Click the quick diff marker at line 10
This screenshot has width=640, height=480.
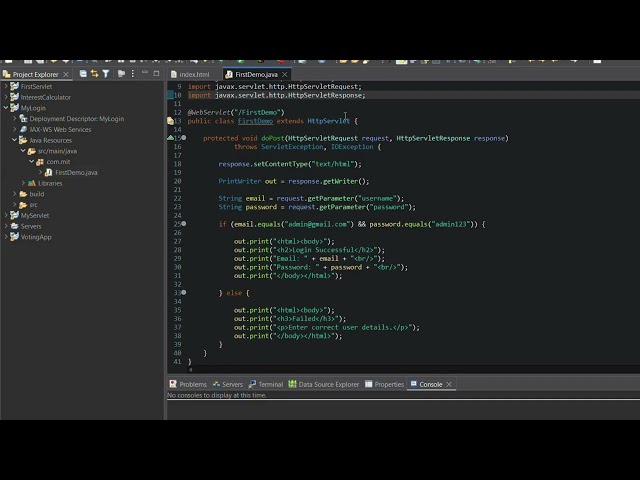tap(170, 95)
